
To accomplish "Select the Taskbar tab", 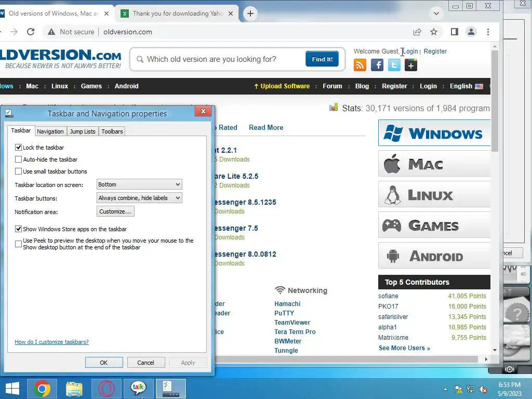I will 21,130.
